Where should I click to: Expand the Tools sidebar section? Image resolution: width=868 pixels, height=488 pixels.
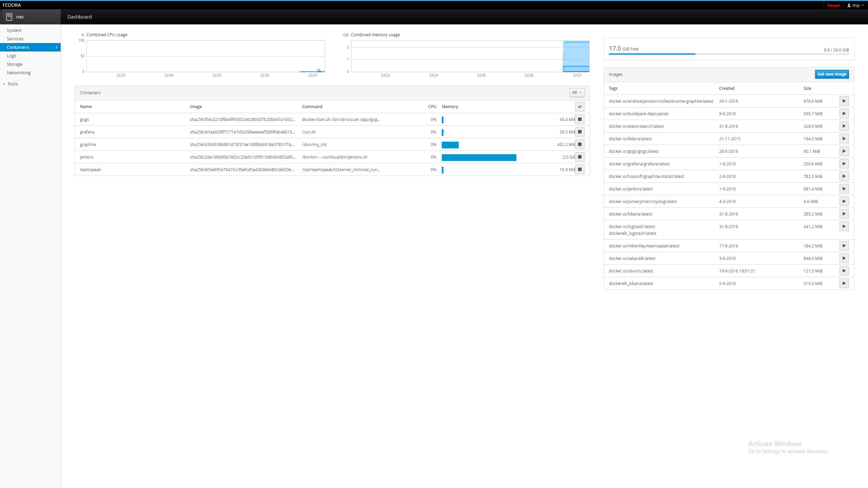[12, 84]
